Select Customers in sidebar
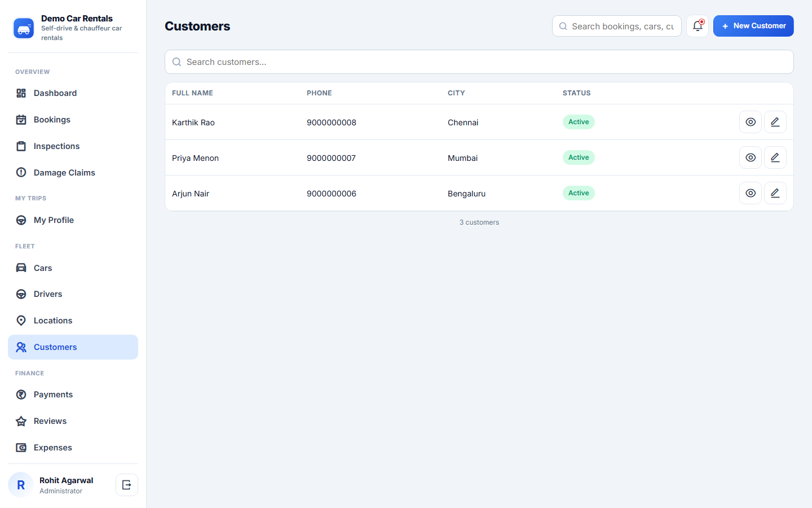 (73, 347)
